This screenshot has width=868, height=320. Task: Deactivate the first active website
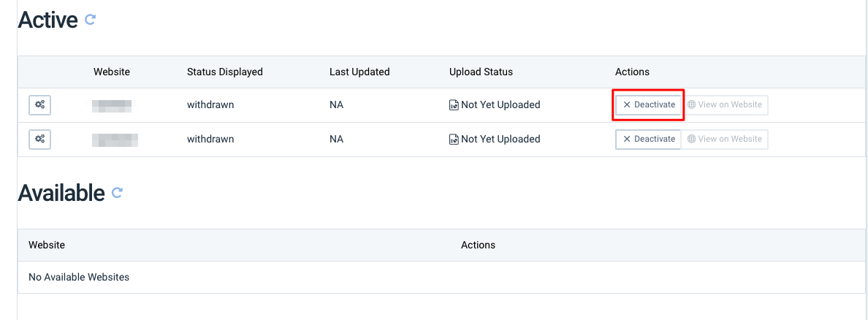point(649,105)
